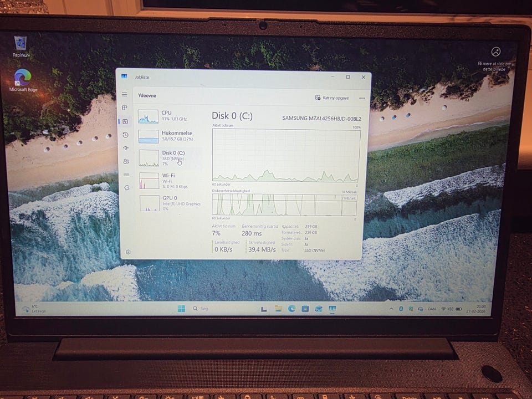Open the Windows Start button
This screenshot has height=399, width=532.
coord(181,309)
